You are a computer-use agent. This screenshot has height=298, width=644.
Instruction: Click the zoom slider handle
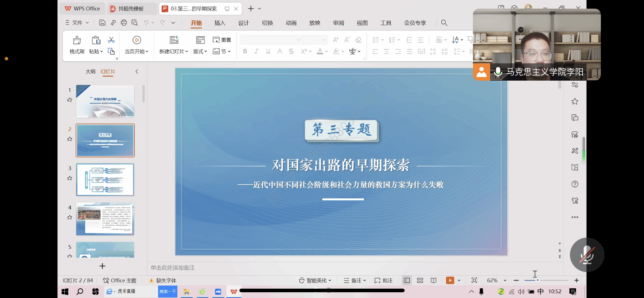(538, 280)
